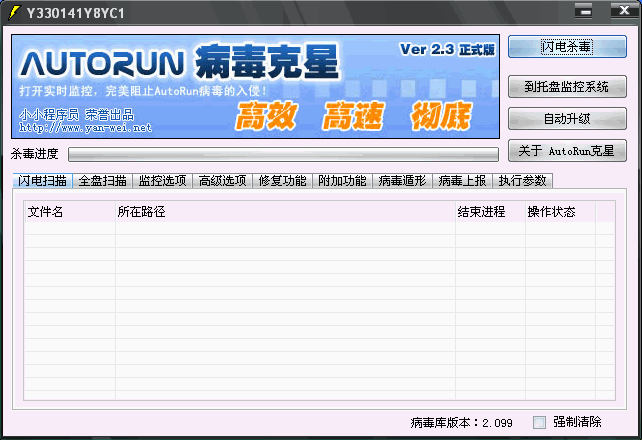642x440 pixels.
Task: Open the 病毒上报 tab
Action: (462, 181)
